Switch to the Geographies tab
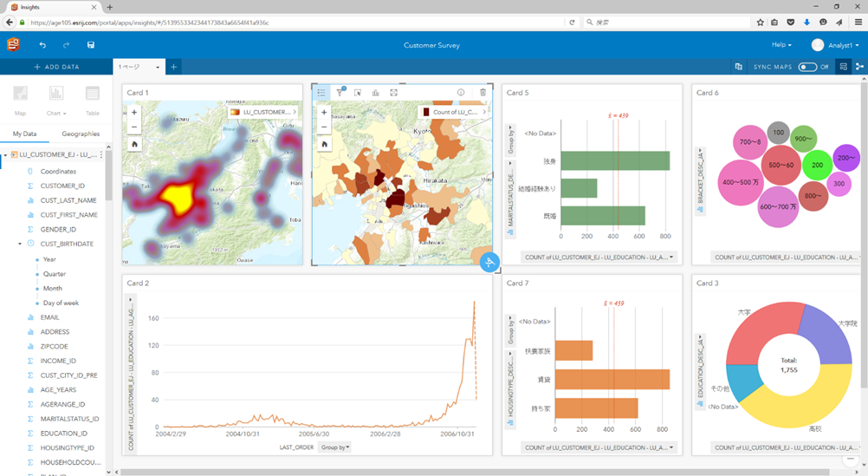The width and height of the screenshot is (868, 476). pos(81,134)
